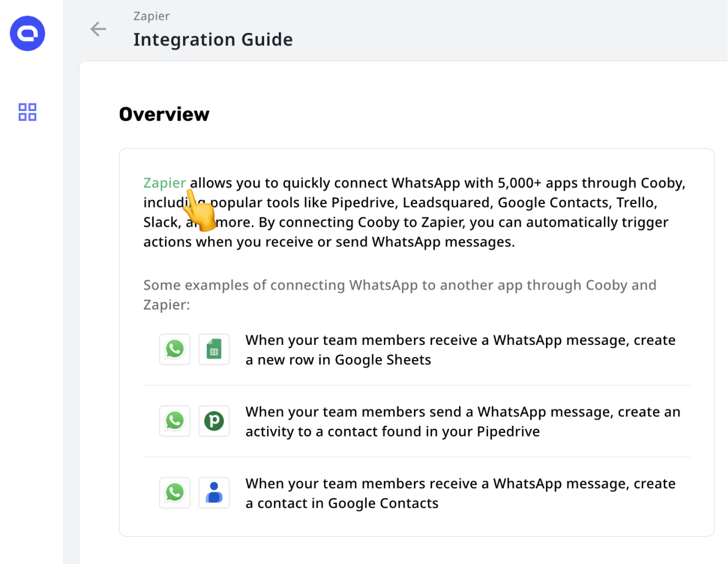Open the green Zapier link
The image size is (728, 564).
tap(164, 183)
